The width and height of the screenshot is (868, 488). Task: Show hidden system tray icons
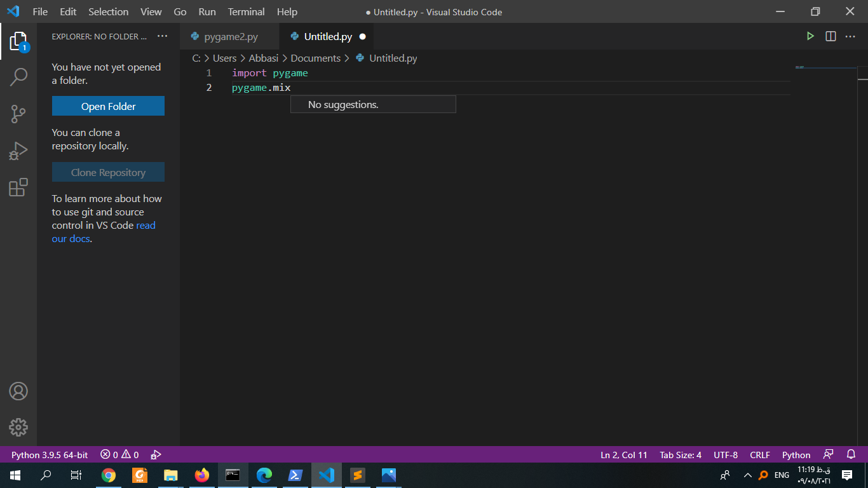(x=747, y=475)
